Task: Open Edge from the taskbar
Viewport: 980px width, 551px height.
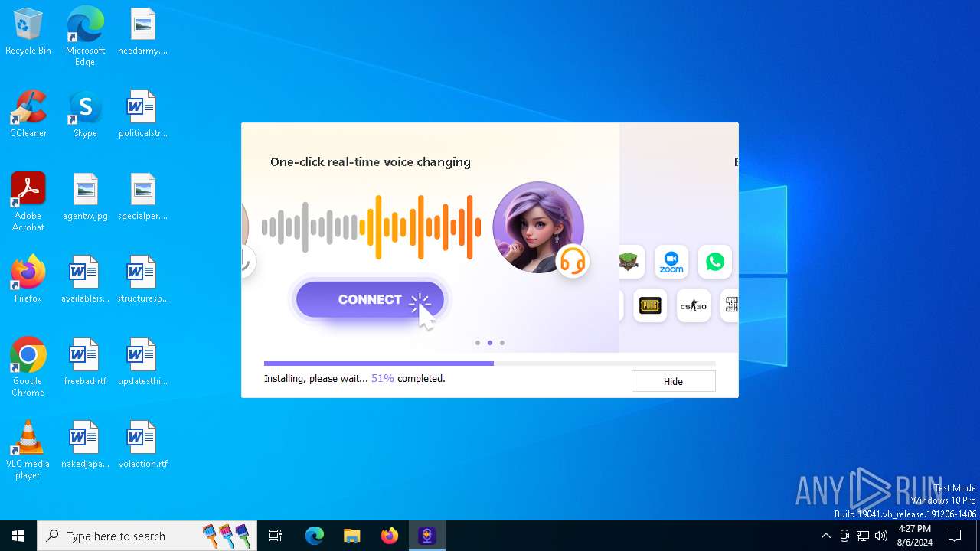Action: (x=315, y=536)
